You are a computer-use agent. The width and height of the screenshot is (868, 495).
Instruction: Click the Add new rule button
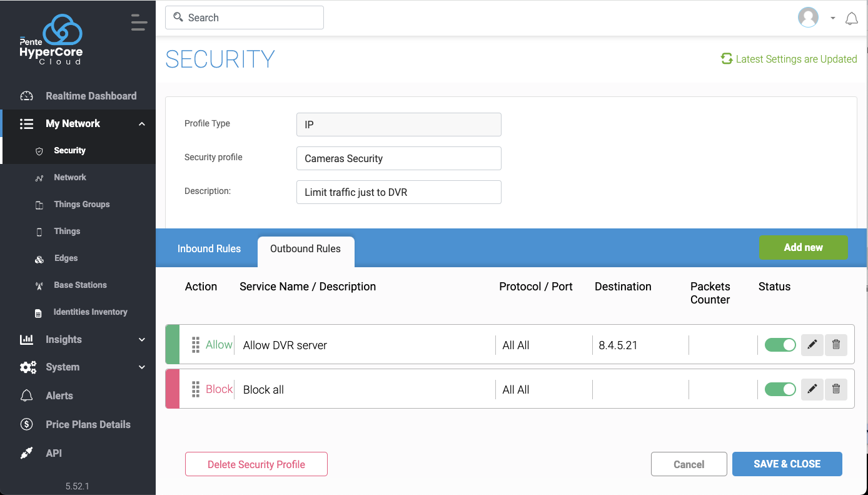click(803, 247)
